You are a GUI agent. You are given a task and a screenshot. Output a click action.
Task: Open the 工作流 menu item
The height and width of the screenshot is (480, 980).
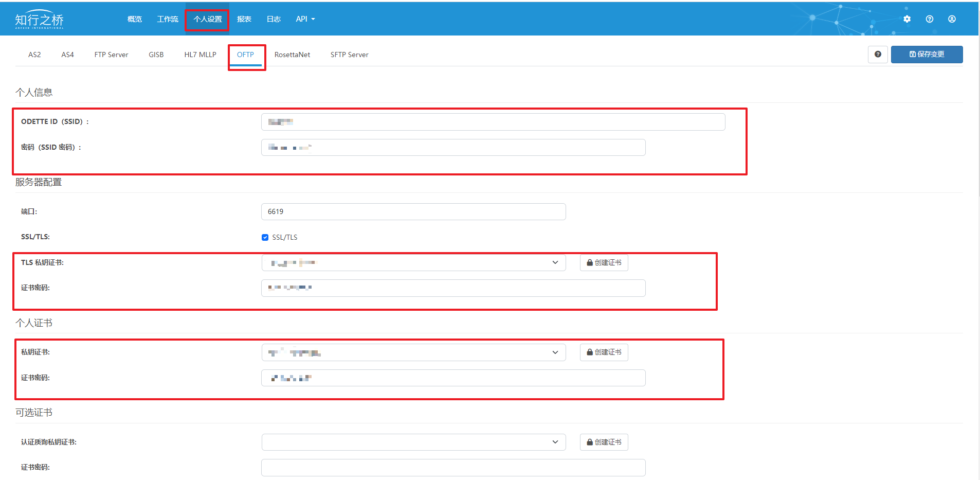[x=168, y=19]
